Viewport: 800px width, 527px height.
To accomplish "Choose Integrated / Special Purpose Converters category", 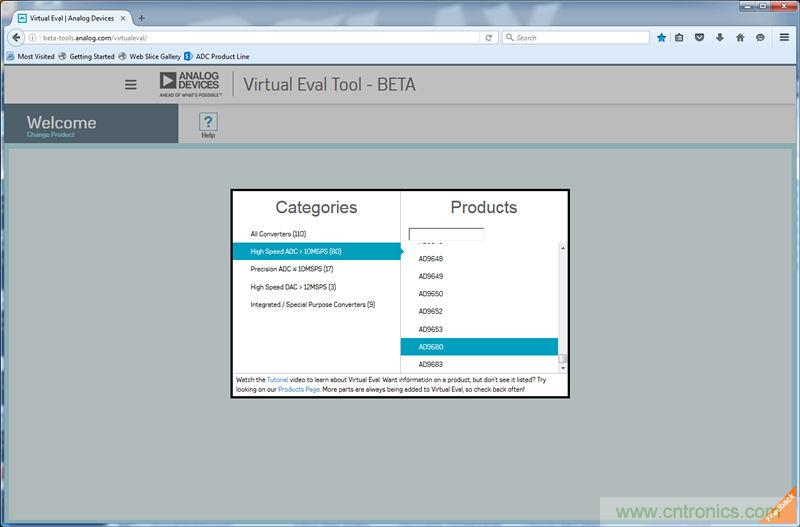I will pyautogui.click(x=312, y=304).
